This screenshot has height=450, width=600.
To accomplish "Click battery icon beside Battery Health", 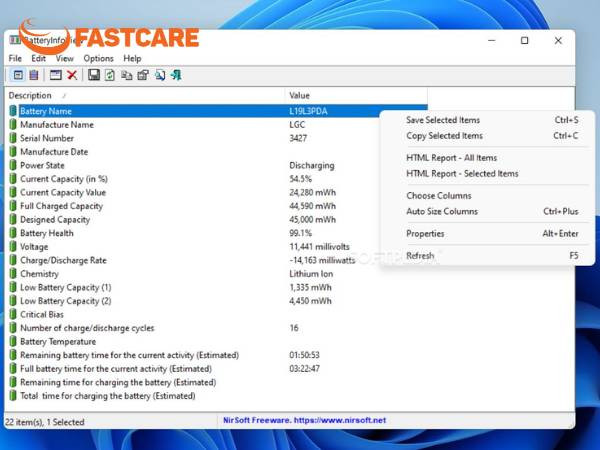I will [13, 233].
